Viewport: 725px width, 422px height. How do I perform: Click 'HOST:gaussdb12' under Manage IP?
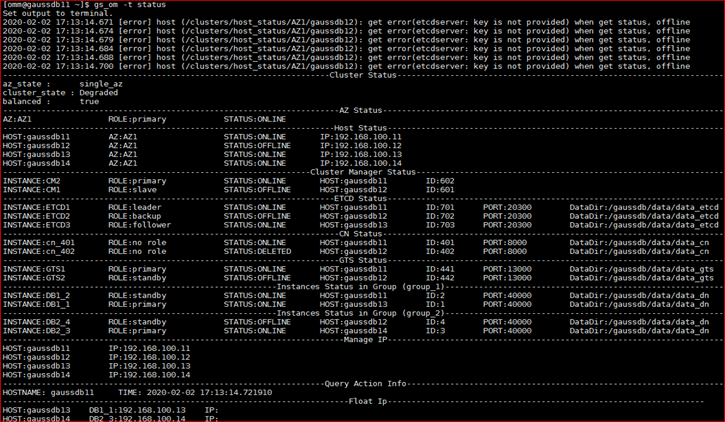point(37,357)
